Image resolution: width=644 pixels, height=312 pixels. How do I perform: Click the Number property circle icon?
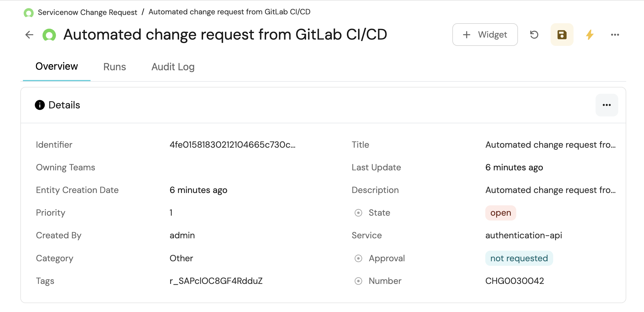tap(358, 281)
